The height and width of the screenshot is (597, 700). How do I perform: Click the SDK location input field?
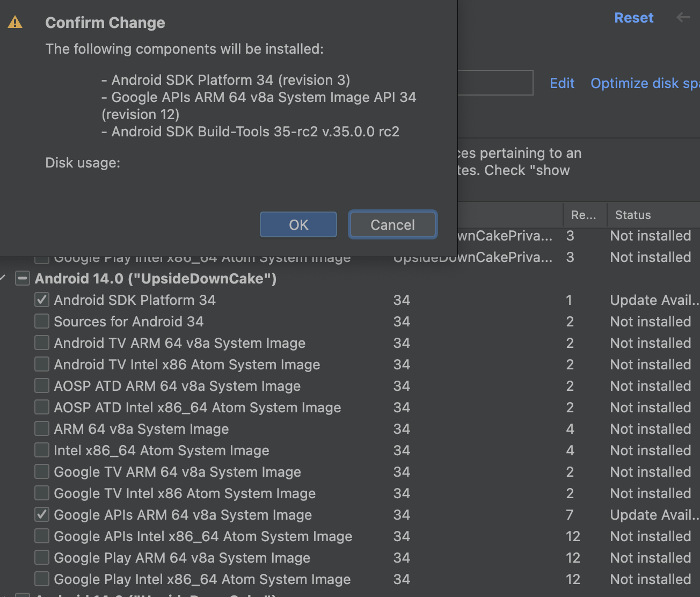[495, 83]
